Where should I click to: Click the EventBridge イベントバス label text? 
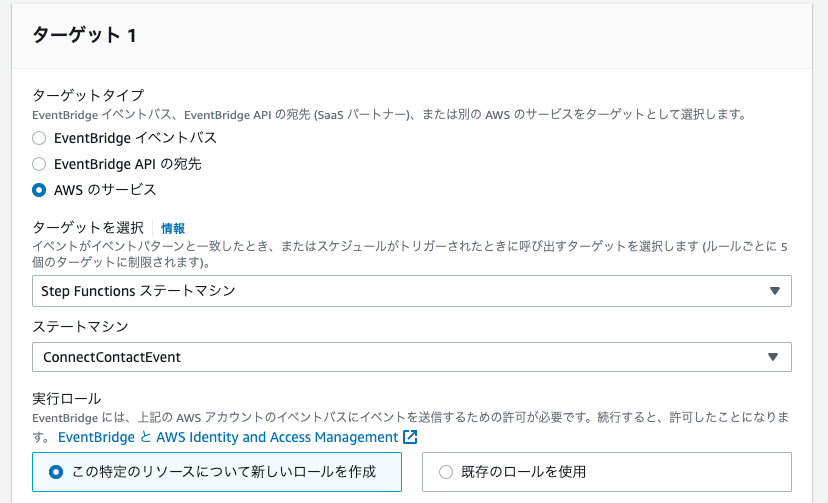point(135,138)
